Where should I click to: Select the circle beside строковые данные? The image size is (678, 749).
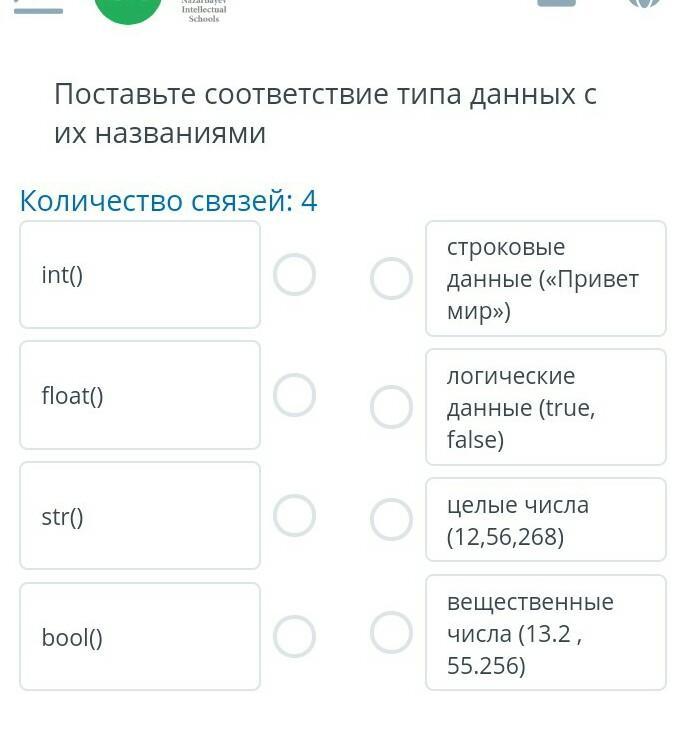point(391,279)
